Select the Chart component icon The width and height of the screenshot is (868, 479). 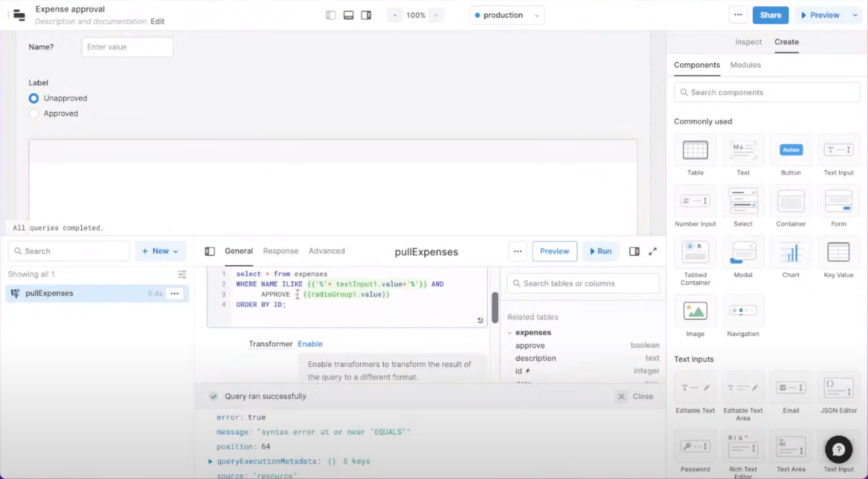791,252
